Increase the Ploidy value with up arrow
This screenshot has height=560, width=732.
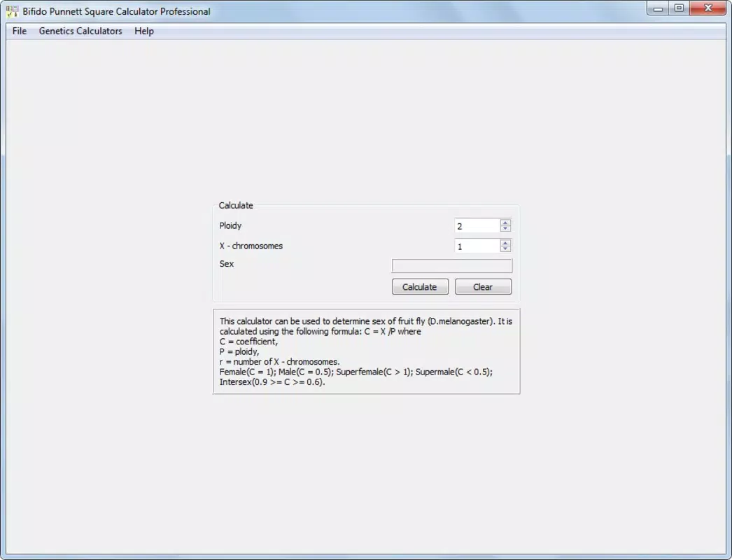[x=505, y=223]
